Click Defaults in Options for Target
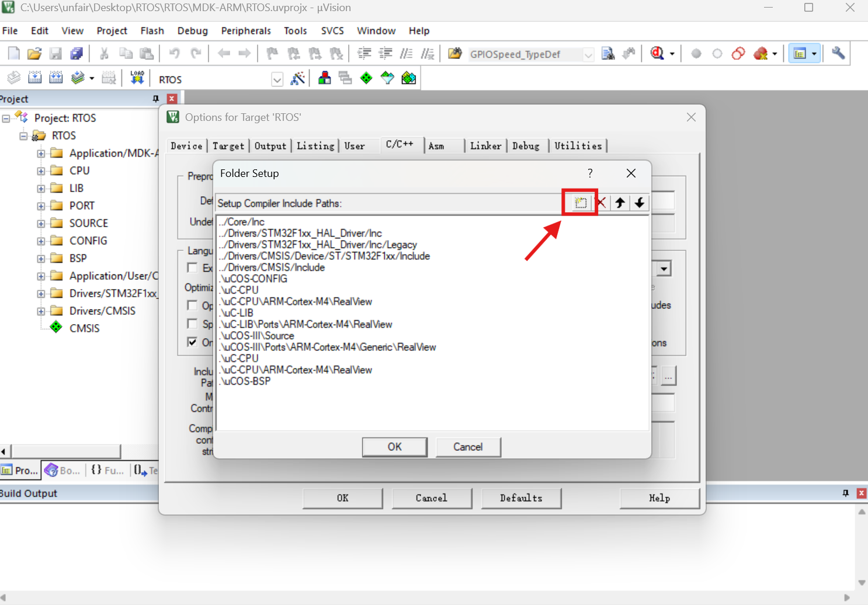The width and height of the screenshot is (868, 605). coord(521,498)
